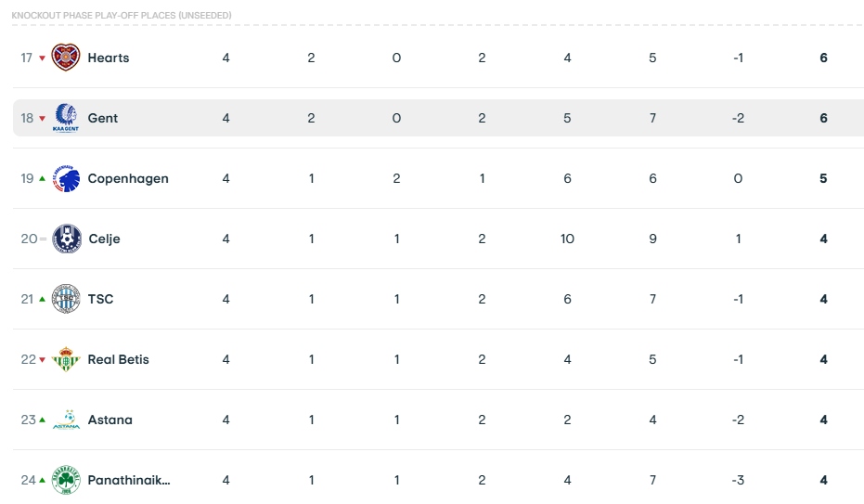
Task: Click the Hearts club crest
Action: tap(66, 58)
